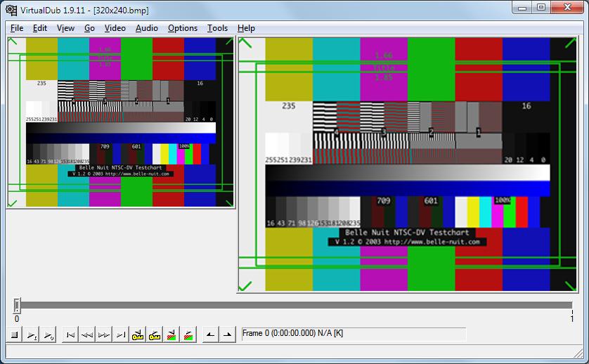Open the Tools menu
This screenshot has height=364, width=589.
[x=217, y=28]
